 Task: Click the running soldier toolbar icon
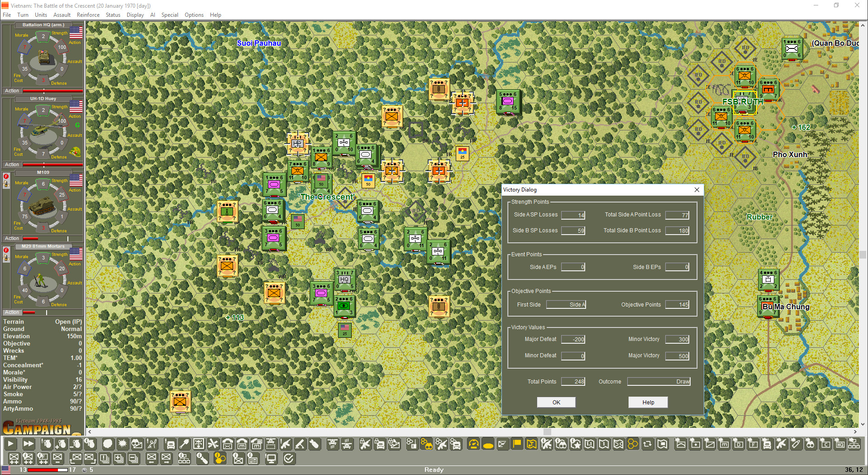pyautogui.click(x=151, y=444)
